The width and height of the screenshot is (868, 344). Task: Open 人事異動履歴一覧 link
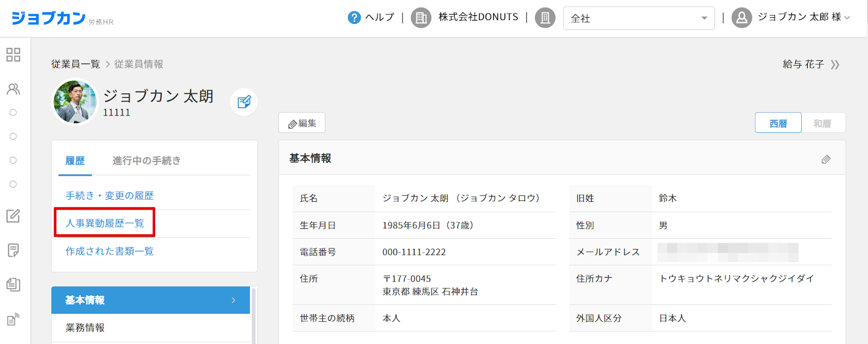click(x=105, y=223)
